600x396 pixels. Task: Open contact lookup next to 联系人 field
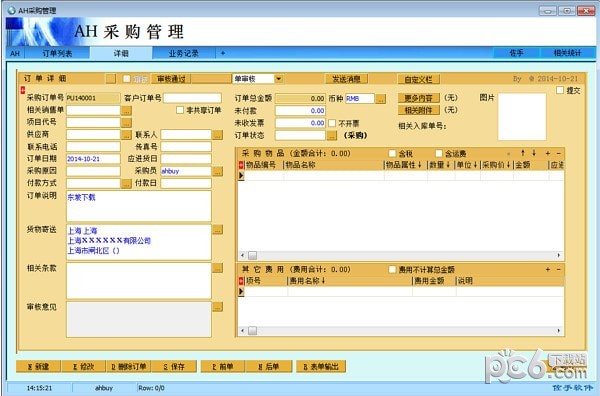click(218, 135)
